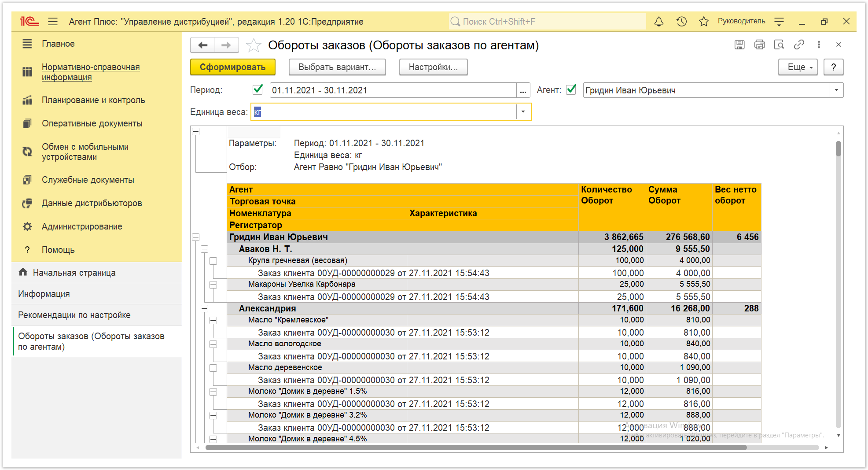Click Выбрать вариант... button
Viewport: 868px width, 470px height.
coord(337,67)
